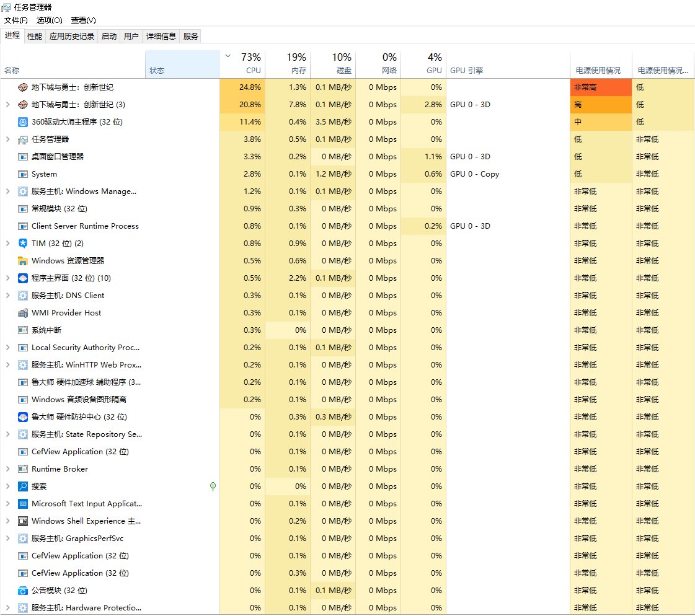Click the Windows 资源管理器 folder icon
695x616 pixels.
[22, 260]
